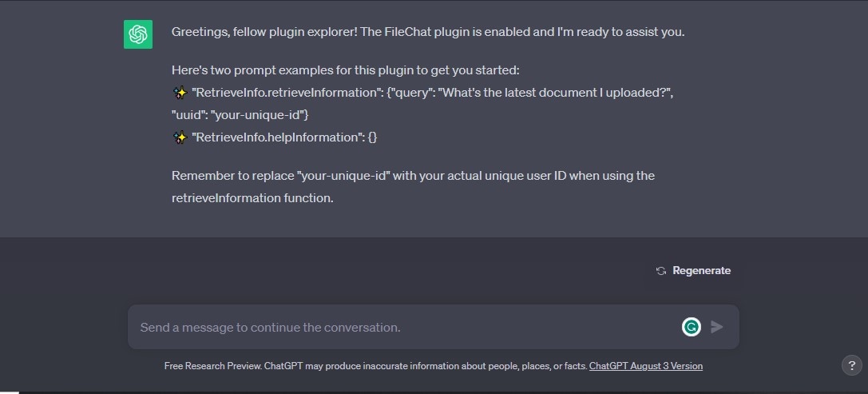Focus the "Send a message" input field
Image resolution: width=868 pixels, height=394 pixels.
point(399,327)
